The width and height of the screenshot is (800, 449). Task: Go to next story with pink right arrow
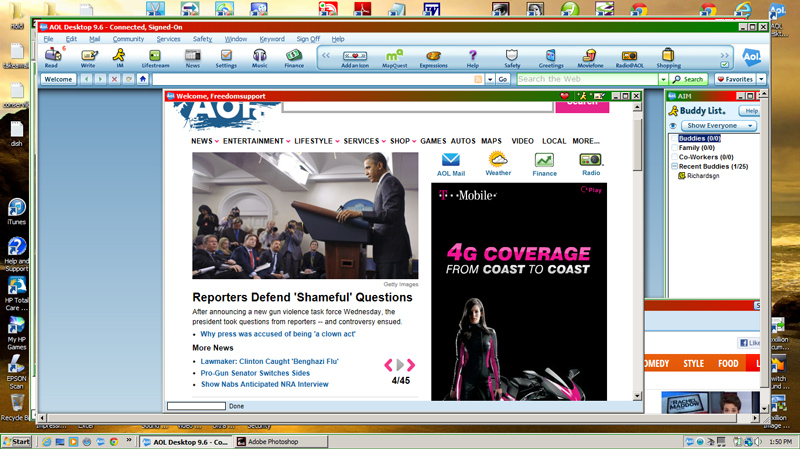coord(411,365)
